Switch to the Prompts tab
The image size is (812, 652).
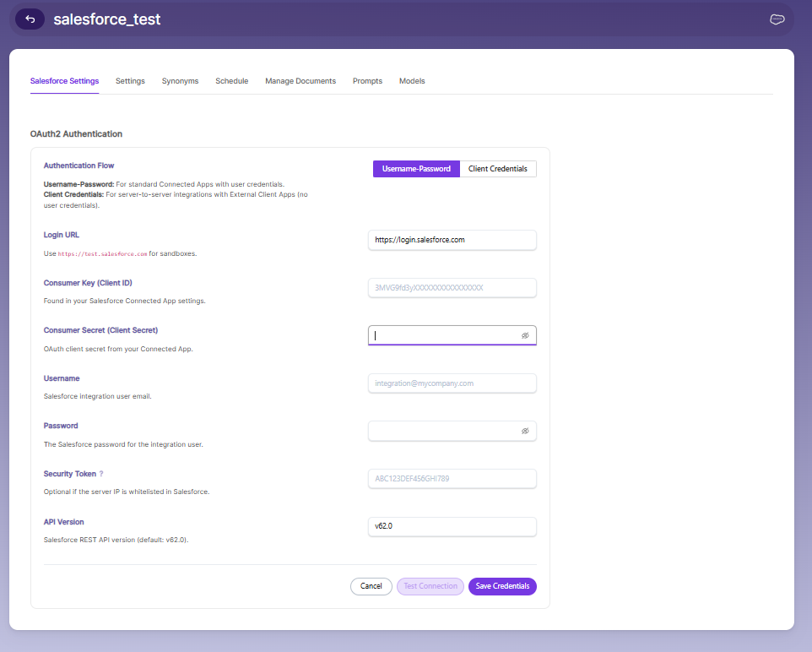367,81
